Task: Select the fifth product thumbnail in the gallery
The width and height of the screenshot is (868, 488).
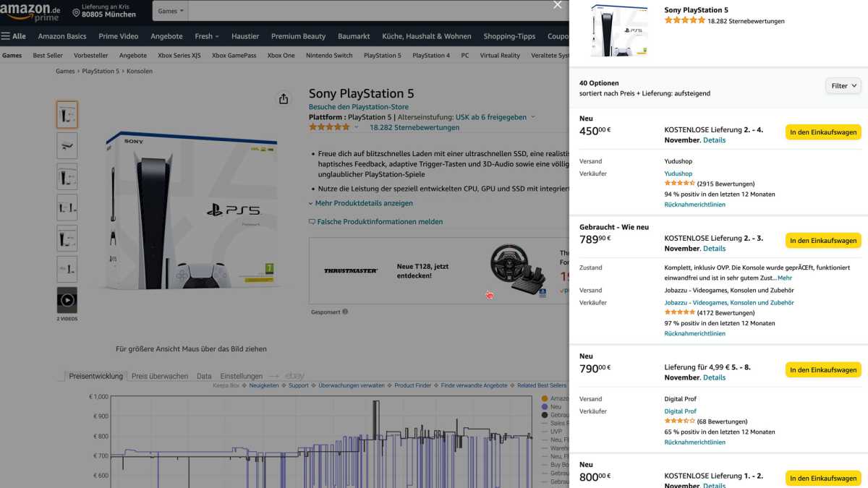Action: (67, 238)
